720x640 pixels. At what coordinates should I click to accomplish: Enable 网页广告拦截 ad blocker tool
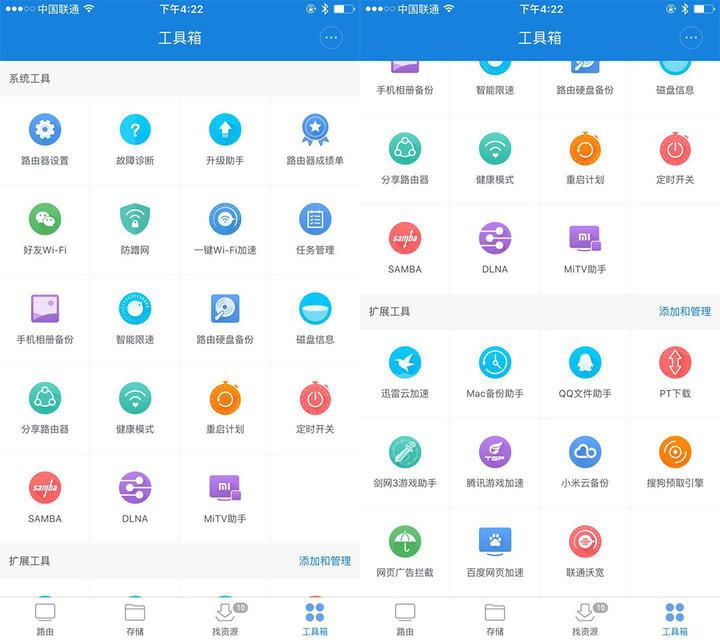pos(405,543)
